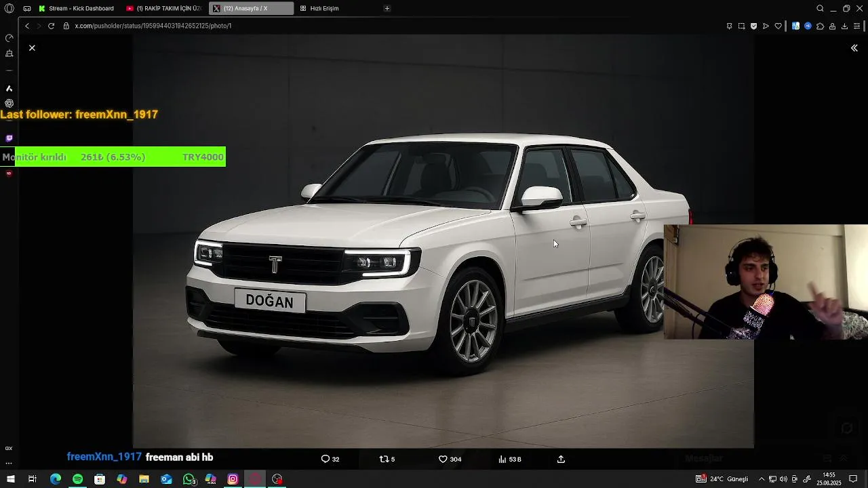
Task: Open GX Control in sidebar
Action: [x=9, y=38]
